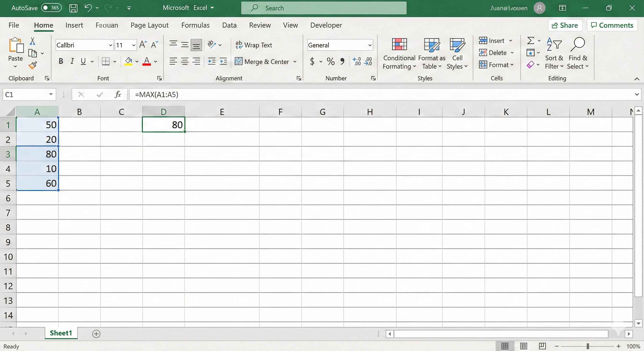This screenshot has width=644, height=351.
Task: Open Conditional Formatting options
Action: click(x=399, y=53)
